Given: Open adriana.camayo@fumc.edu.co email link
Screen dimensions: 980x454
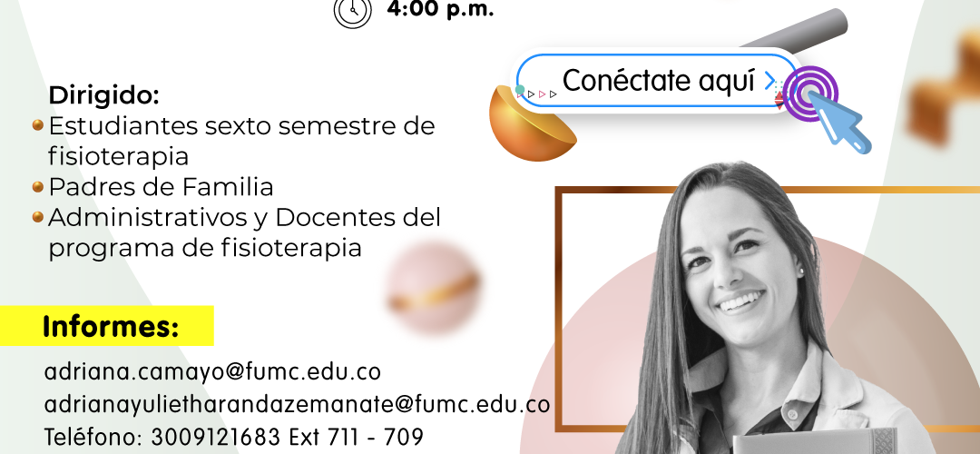Looking at the screenshot, I should [212, 371].
